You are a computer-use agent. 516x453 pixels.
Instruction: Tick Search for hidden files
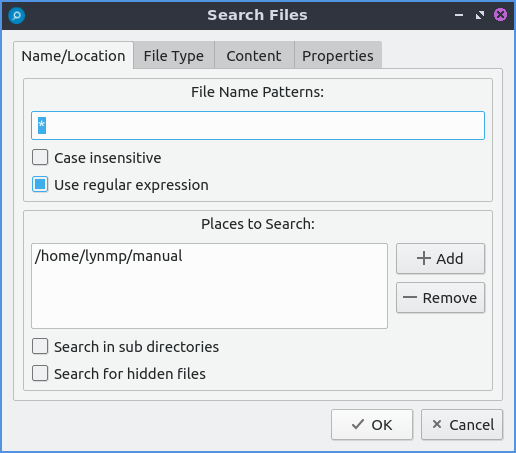click(40, 373)
